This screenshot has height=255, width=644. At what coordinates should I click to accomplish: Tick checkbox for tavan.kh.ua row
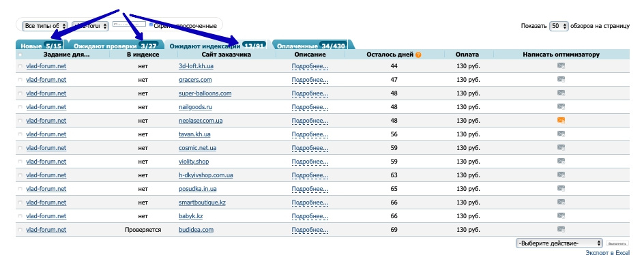pos(20,134)
